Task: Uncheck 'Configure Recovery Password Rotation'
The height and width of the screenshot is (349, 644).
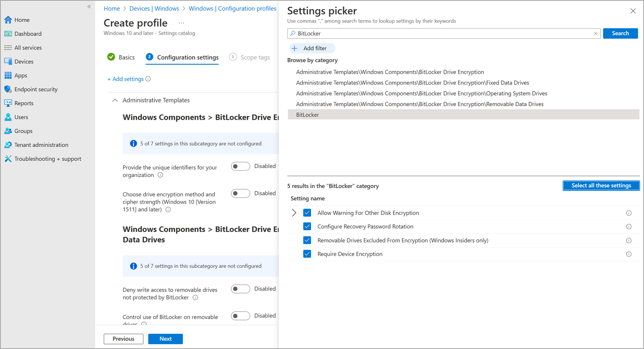Action: 307,226
